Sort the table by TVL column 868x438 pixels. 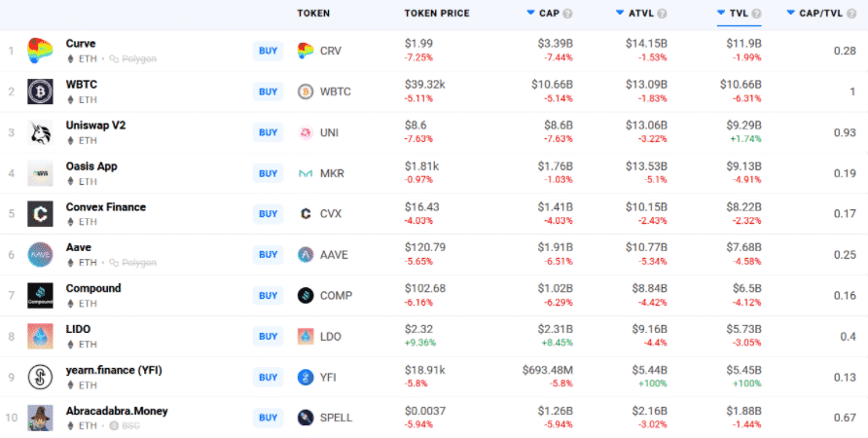(x=738, y=14)
